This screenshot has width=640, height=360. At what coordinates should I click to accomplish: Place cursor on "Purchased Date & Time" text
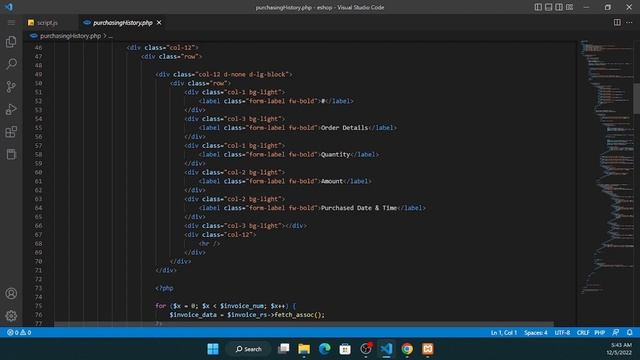click(359, 208)
